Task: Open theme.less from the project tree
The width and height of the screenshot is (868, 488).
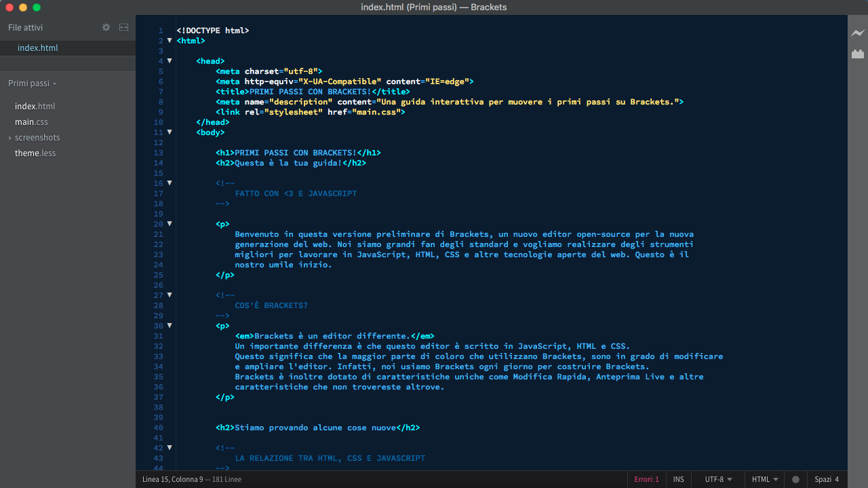Action: [35, 153]
